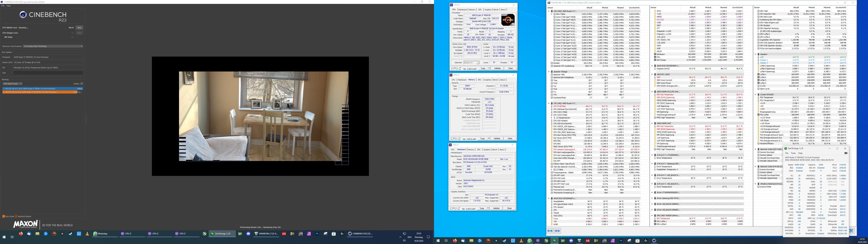Switch to the SPD tab in top CPU-Z
Screen dimensions: 868x244
480,10
